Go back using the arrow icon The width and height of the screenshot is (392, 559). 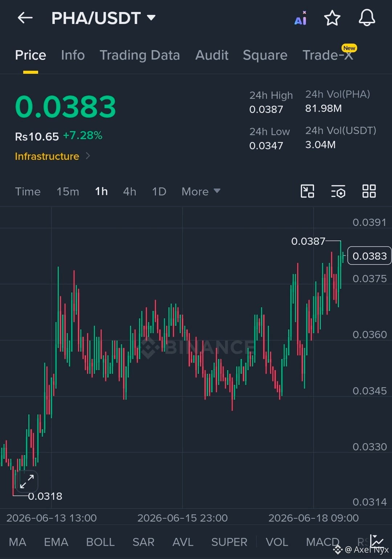(25, 17)
